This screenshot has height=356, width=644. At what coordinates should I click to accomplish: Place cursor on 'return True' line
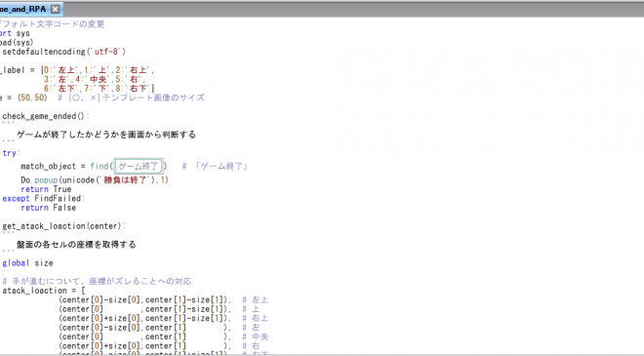pos(46,189)
